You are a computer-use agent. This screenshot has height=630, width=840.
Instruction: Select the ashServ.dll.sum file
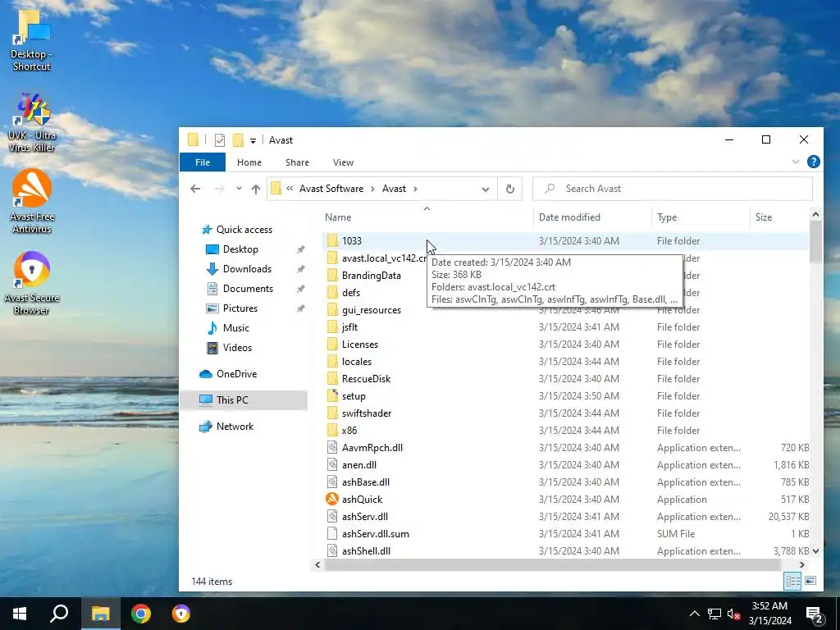[375, 533]
